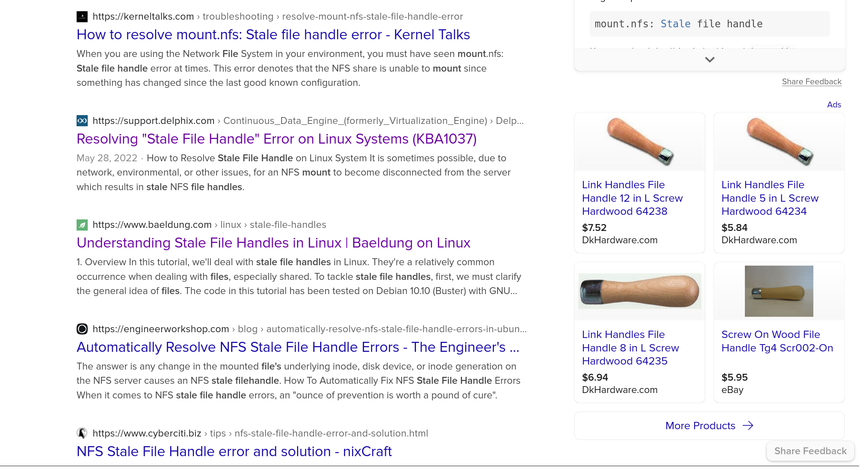Click the eBay seller name
This screenshot has width=868, height=470.
pos(732,390)
